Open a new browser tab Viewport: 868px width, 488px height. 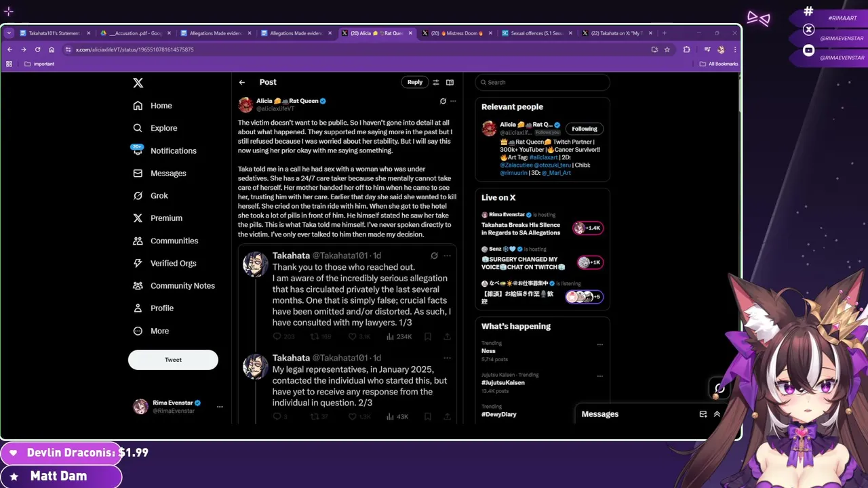pyautogui.click(x=664, y=33)
